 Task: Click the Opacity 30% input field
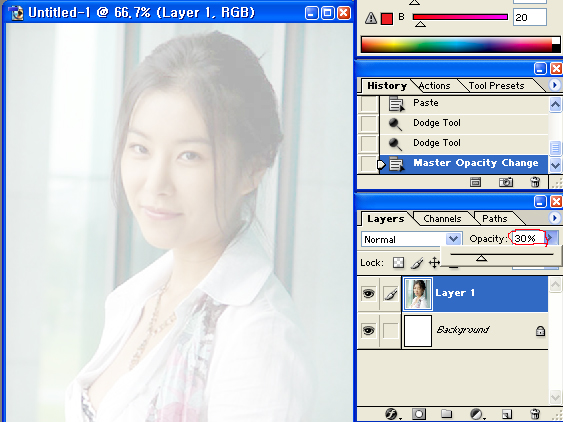coord(528,238)
